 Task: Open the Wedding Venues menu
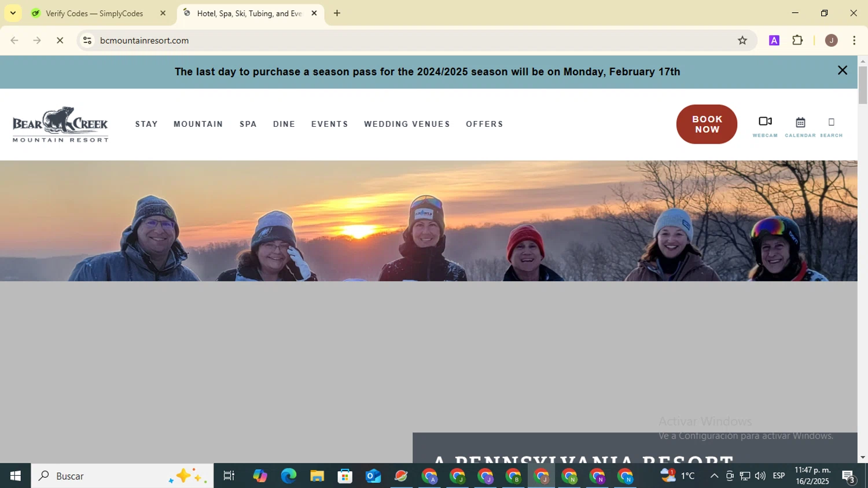coord(407,124)
